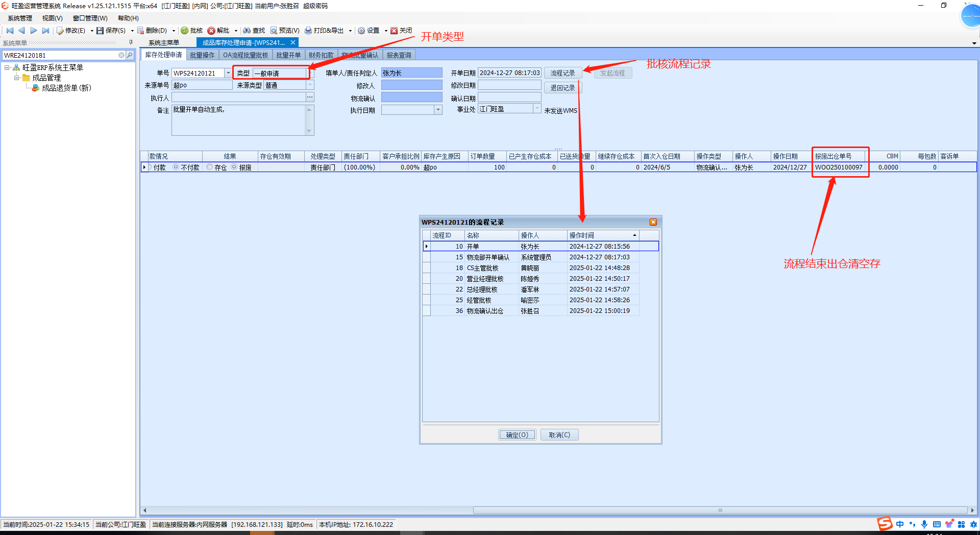Select the 报废 radio button
Viewport: 980px width, 535px height.
234,167
